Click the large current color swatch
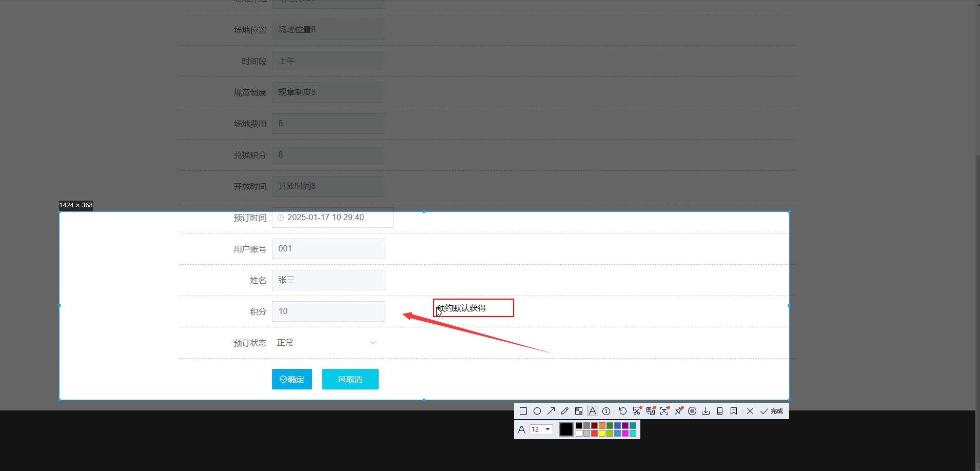 [x=566, y=429]
